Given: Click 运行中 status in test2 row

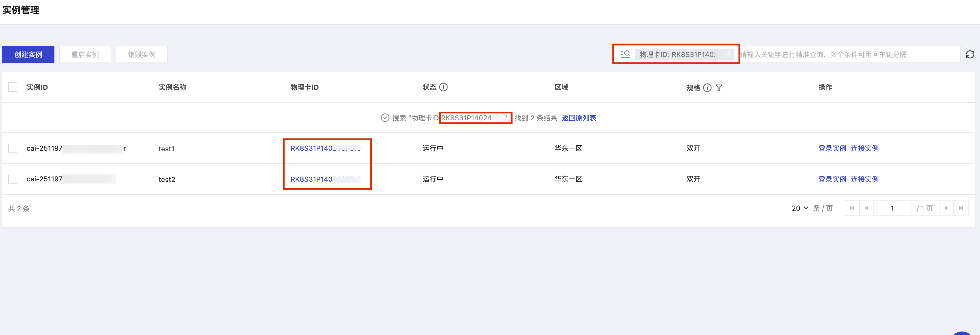Looking at the screenshot, I should coord(433,179).
